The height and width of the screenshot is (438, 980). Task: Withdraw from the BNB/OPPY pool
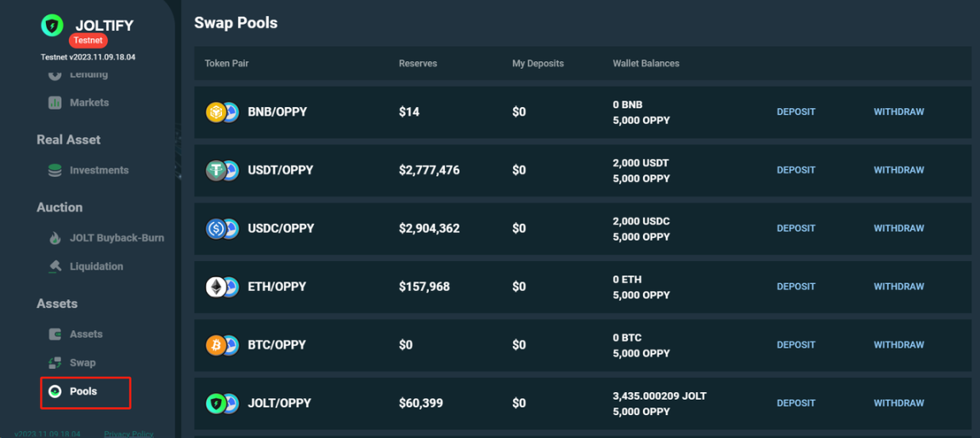click(898, 112)
